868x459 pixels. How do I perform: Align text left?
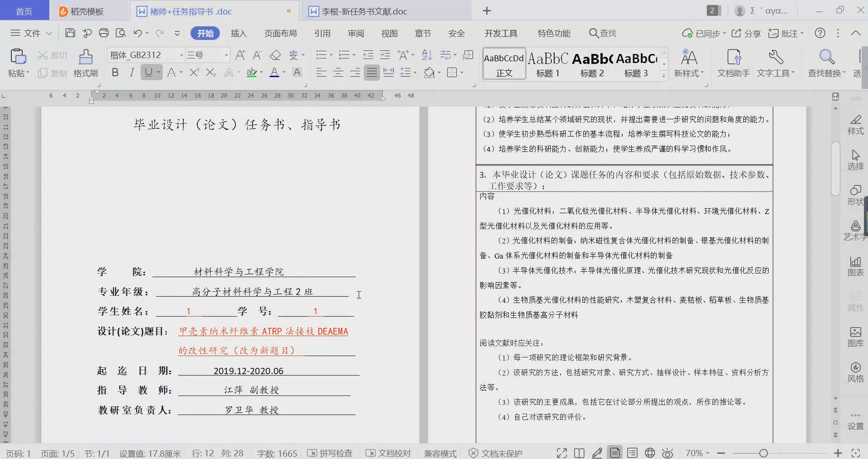(x=321, y=72)
